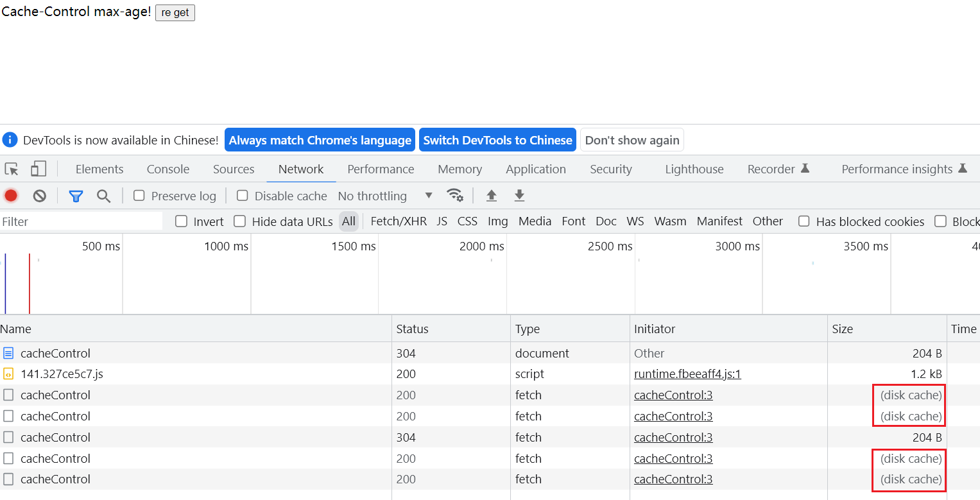This screenshot has height=500, width=980.
Task: Filter requests by CSS type
Action: click(467, 221)
